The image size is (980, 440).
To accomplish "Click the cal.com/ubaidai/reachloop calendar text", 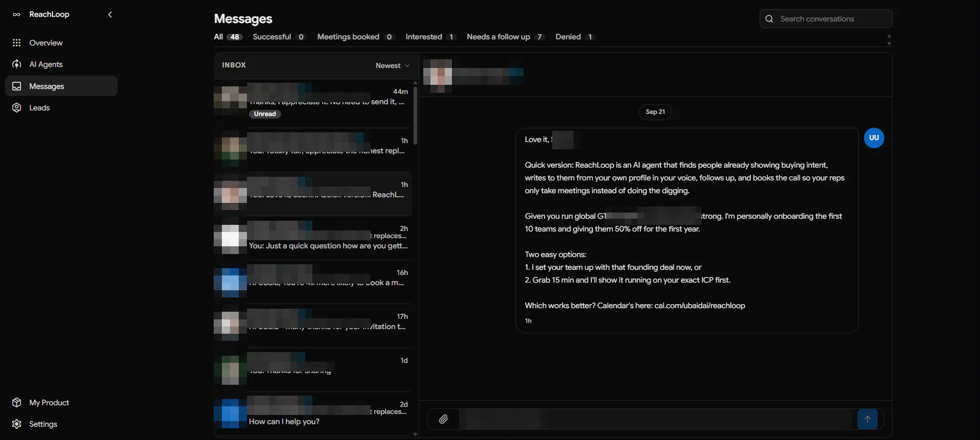I will 700,306.
